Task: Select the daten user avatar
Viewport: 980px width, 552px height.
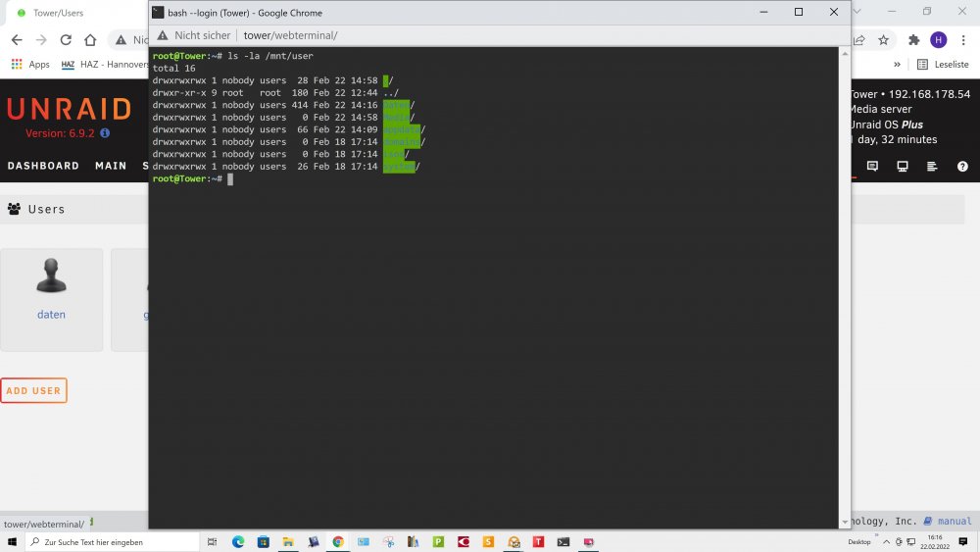Action: (x=51, y=276)
